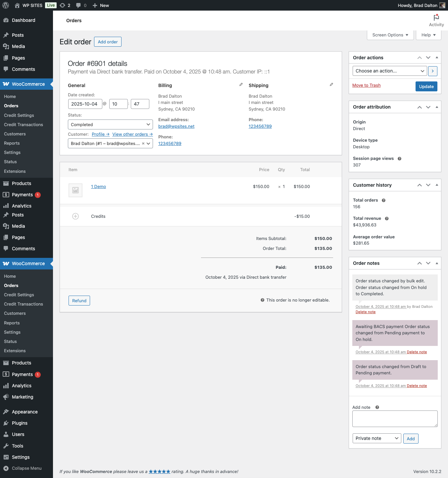
Task: Open the order Status dropdown
Action: pos(110,124)
